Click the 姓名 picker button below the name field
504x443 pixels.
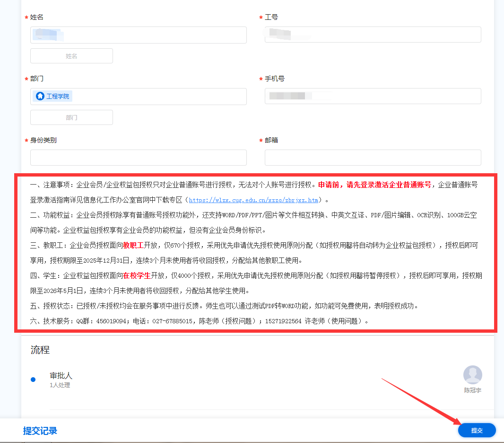click(71, 56)
